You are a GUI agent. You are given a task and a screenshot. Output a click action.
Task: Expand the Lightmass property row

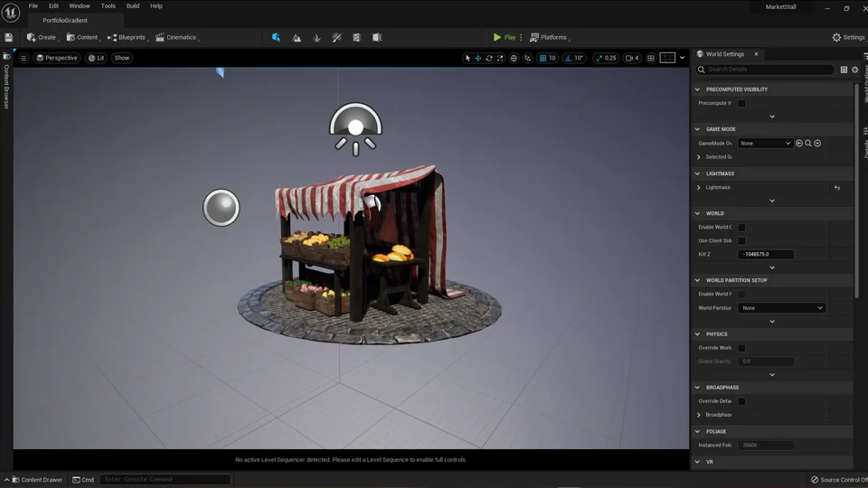pyautogui.click(x=699, y=188)
